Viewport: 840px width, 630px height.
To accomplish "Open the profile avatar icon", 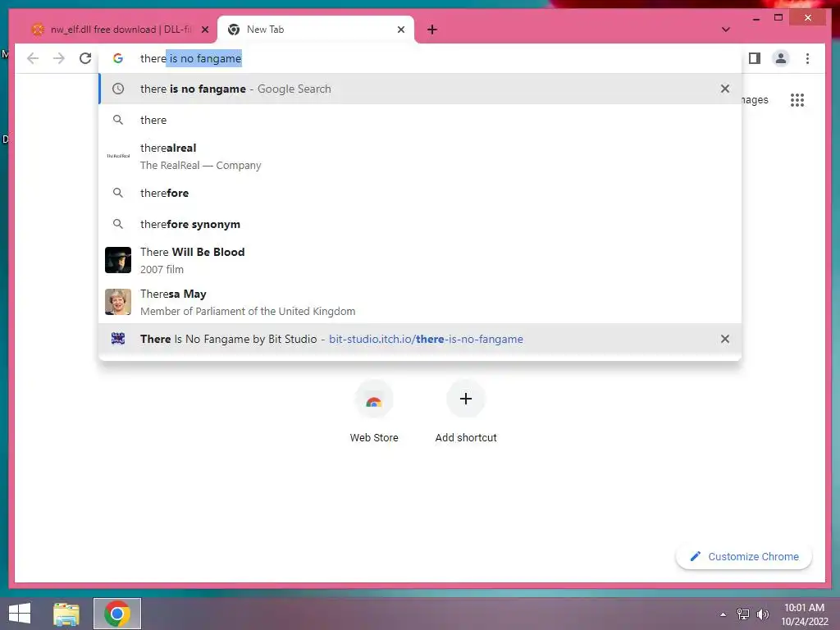I will [781, 58].
